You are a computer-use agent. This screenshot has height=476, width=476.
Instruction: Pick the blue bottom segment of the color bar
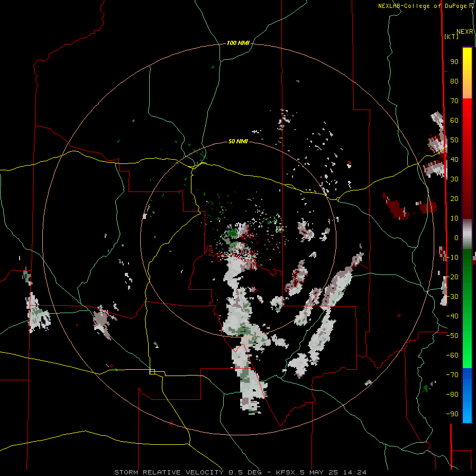467,395
